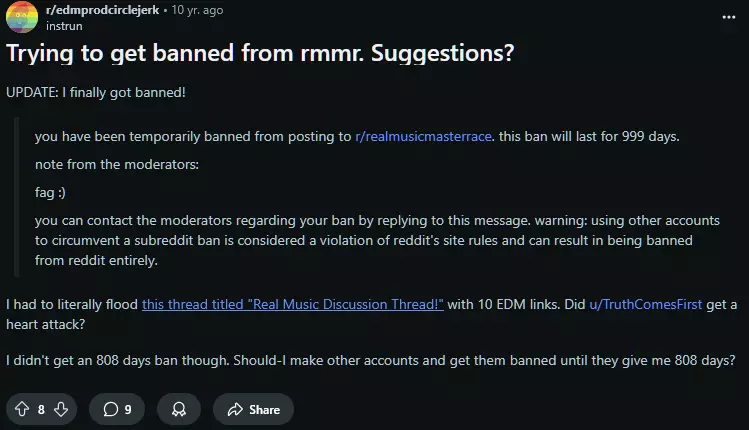Viewport: 749px width, 430px height.
Task: Open the three-dot post options menu
Action: coord(727,17)
